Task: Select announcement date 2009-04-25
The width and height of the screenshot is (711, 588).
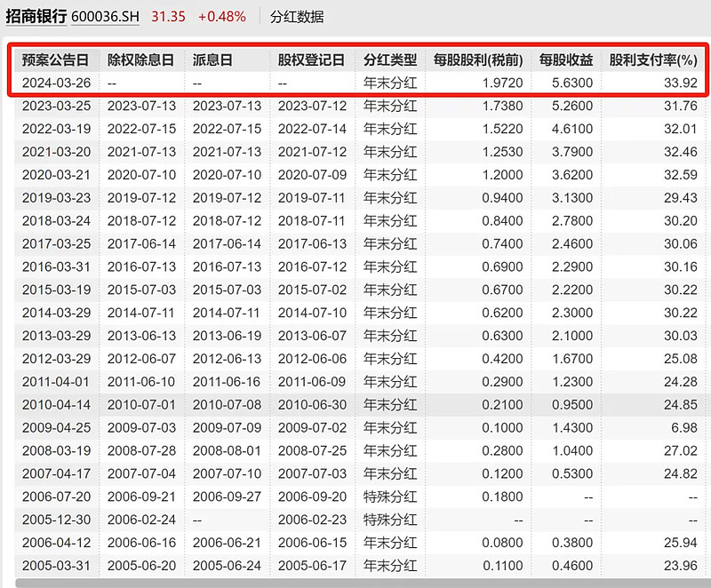Action: pyautogui.click(x=56, y=427)
